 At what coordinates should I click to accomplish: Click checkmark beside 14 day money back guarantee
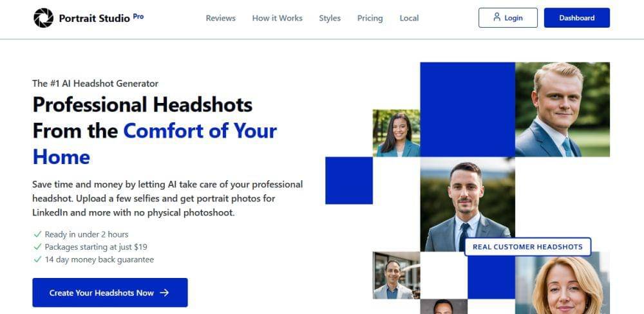[37, 260]
